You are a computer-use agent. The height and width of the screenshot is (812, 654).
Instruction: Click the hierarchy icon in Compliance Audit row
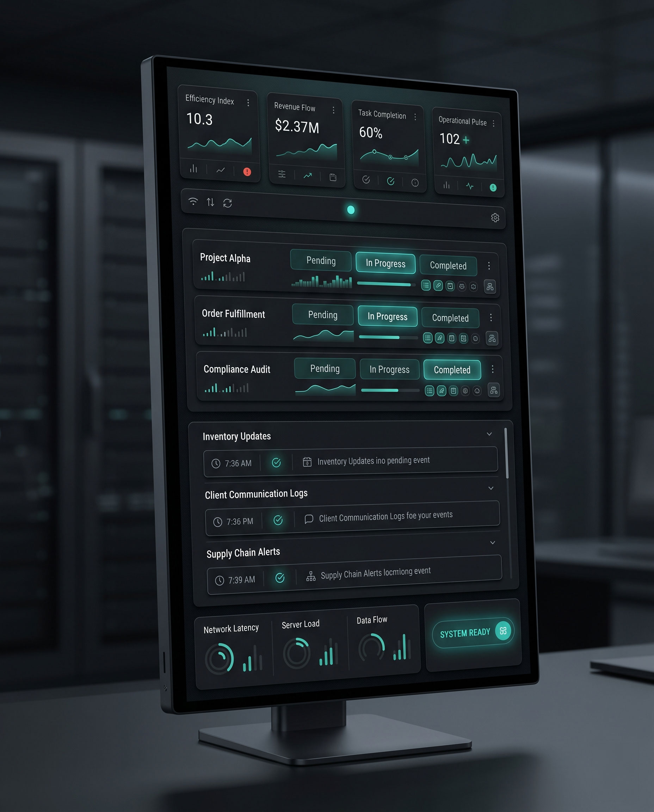click(494, 390)
